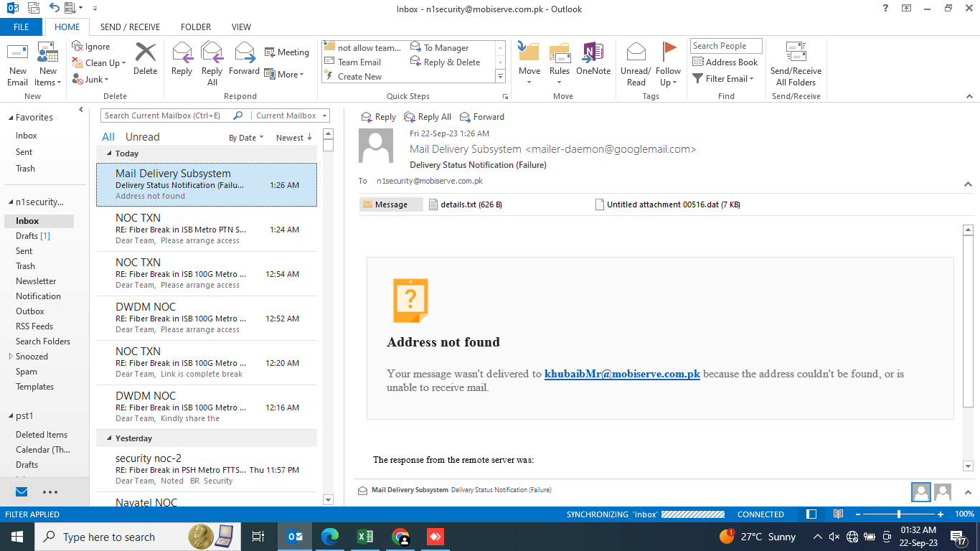Screen dimensions: 980x551
Task: Open the VIEW tab
Action: click(241, 27)
